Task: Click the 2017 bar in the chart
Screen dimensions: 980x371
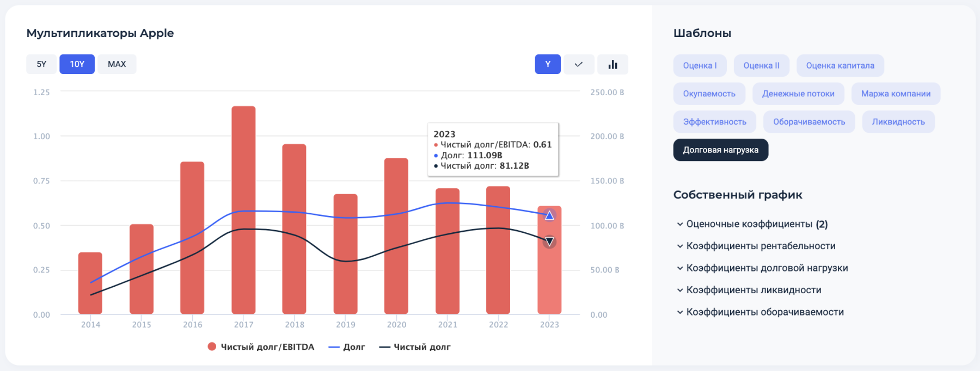Action: click(243, 210)
